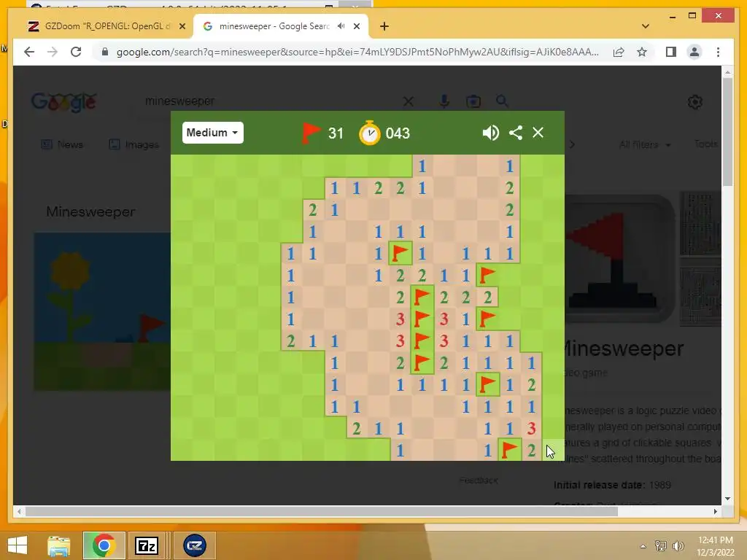Switch to the Images results tab
Viewport: 747px width, 560px height.
click(134, 144)
